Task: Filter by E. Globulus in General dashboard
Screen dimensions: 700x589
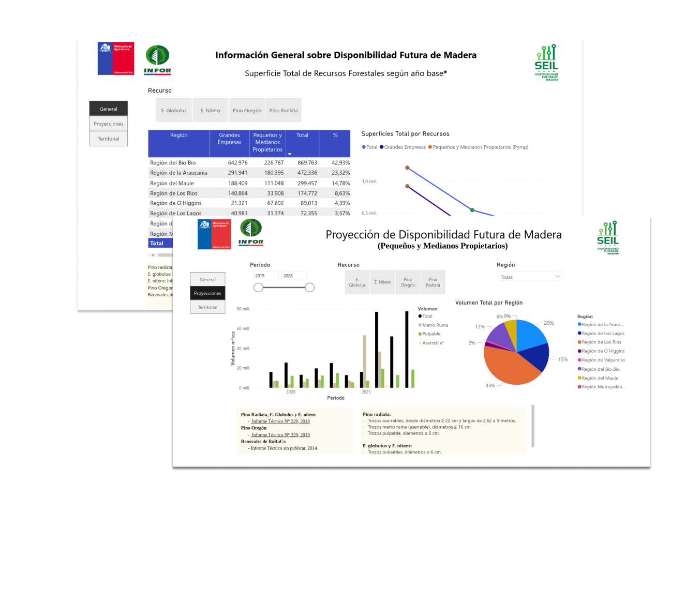Action: tap(174, 111)
